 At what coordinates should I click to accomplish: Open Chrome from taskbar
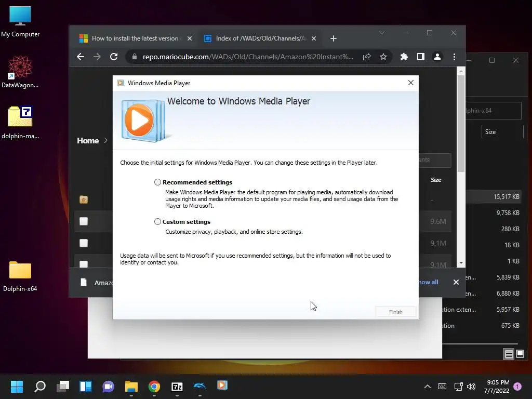click(x=154, y=386)
